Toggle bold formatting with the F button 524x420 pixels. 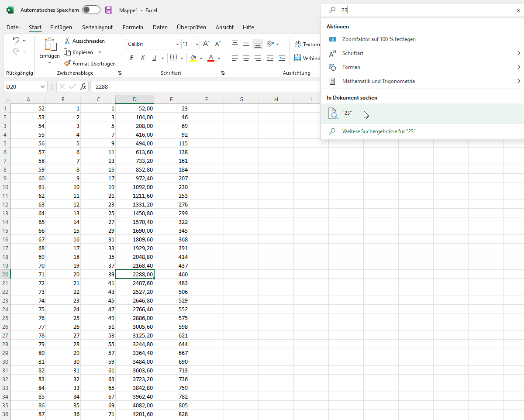pyautogui.click(x=131, y=58)
